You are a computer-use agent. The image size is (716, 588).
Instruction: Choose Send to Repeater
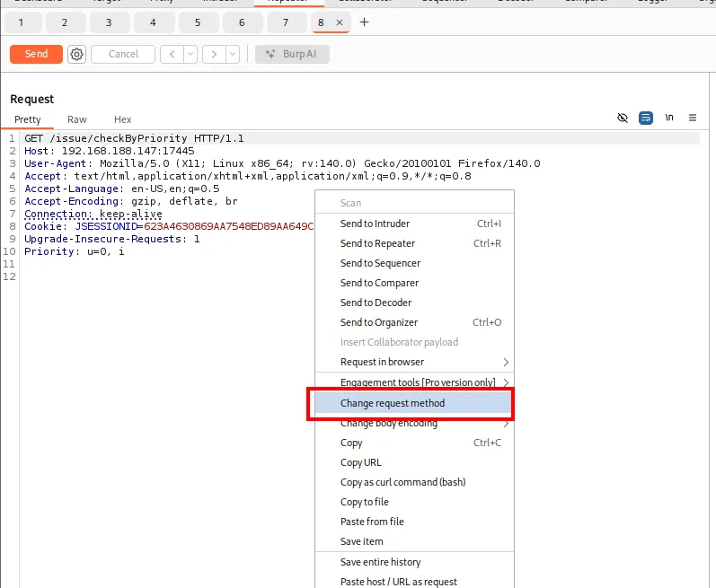click(x=415, y=243)
